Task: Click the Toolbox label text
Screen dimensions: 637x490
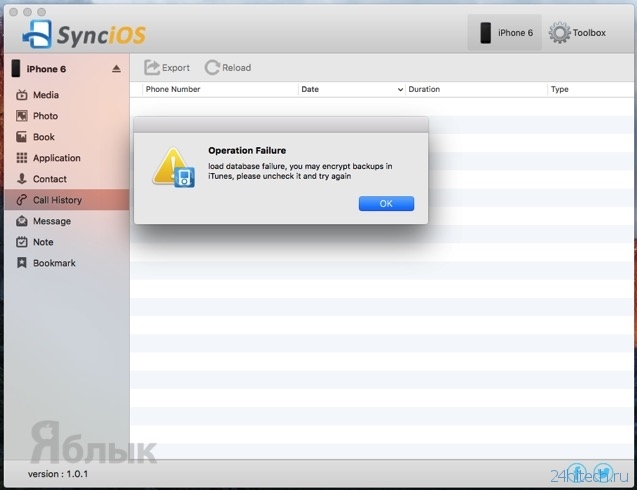Action: coord(589,33)
